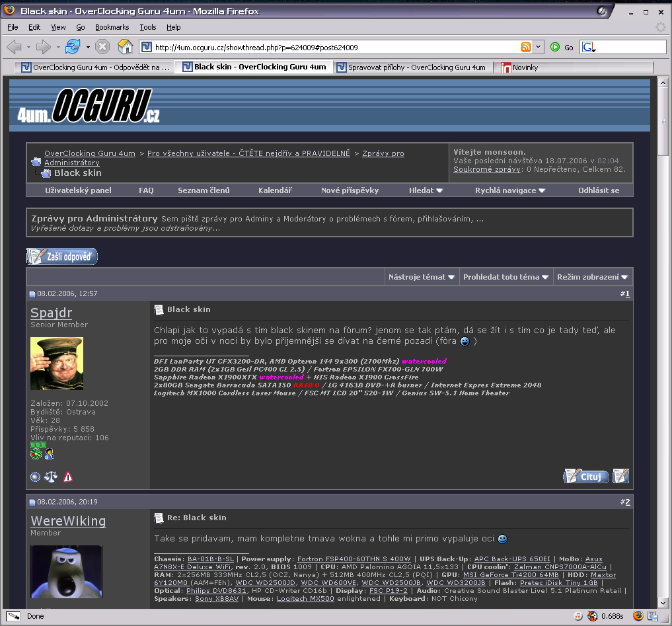672x626 pixels.
Task: Open the Nástroje témat dropdown
Action: point(422,277)
